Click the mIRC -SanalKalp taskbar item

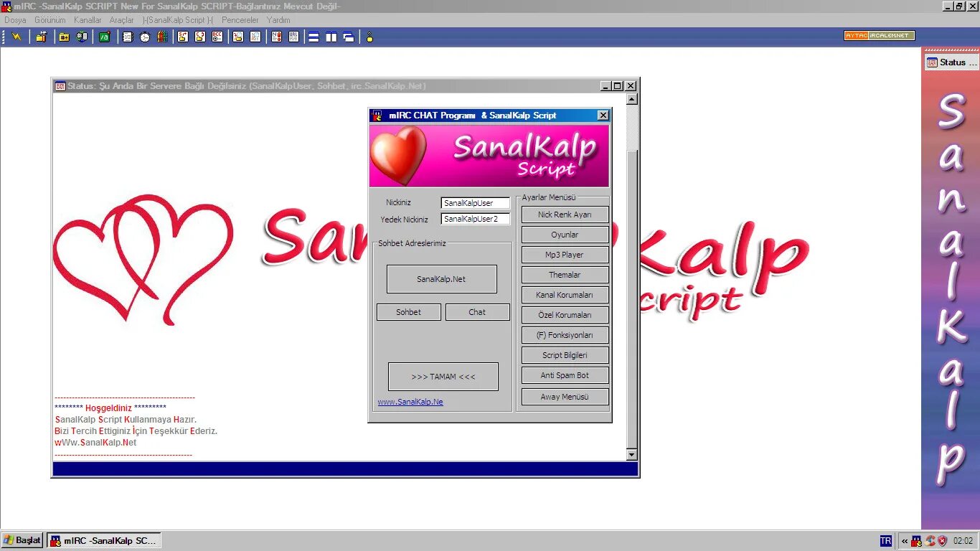tap(104, 540)
